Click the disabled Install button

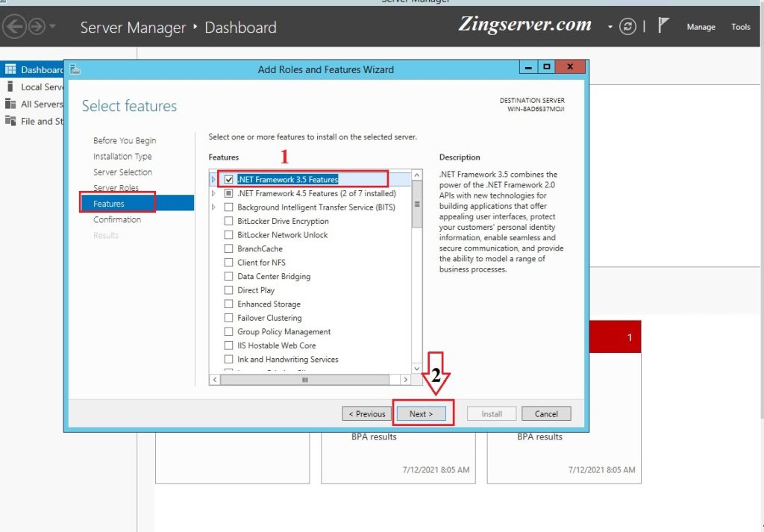(x=492, y=413)
